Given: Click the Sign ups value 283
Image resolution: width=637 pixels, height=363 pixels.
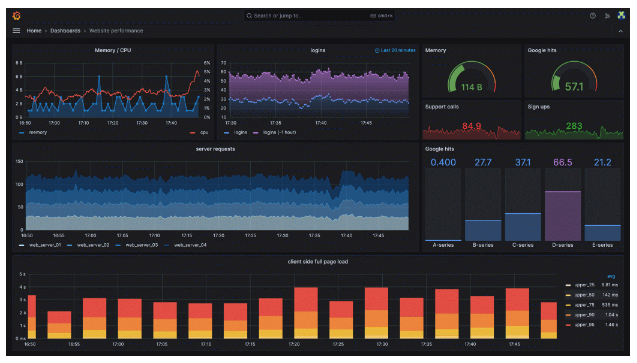Looking at the screenshot, I should tap(574, 126).
